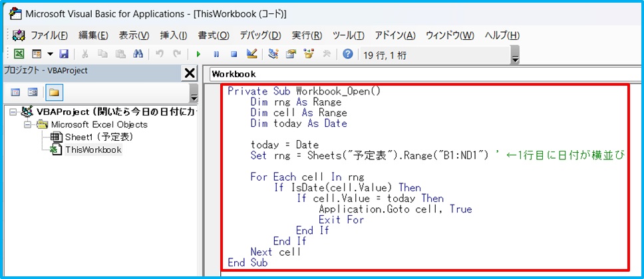644x279 pixels.
Task: Open the デバッグ(D) menu
Action: (x=260, y=35)
